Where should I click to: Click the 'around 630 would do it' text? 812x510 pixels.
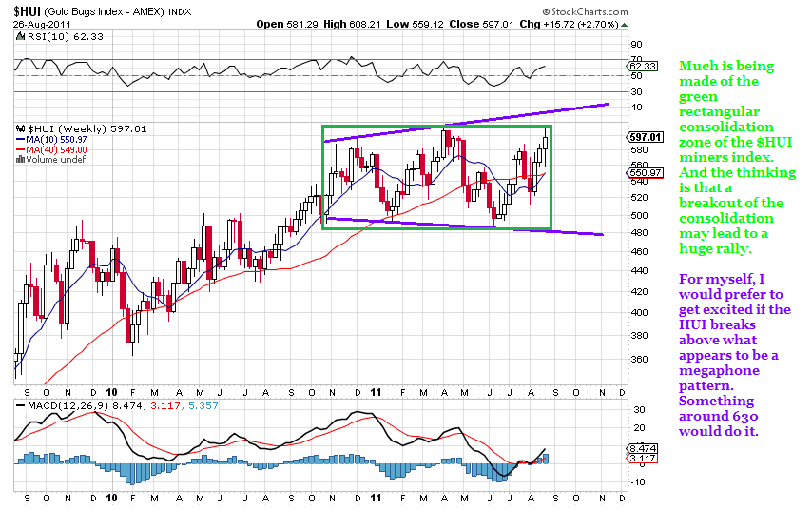point(719,423)
